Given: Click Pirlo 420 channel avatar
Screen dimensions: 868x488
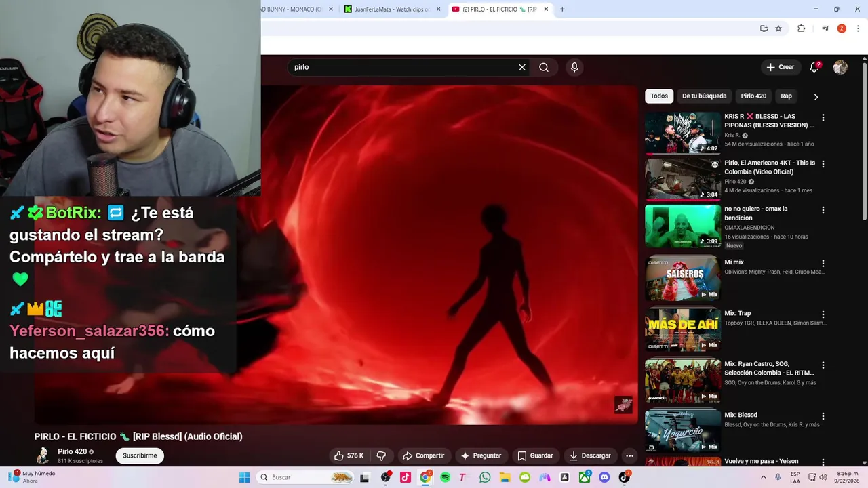Looking at the screenshot, I should click(43, 455).
